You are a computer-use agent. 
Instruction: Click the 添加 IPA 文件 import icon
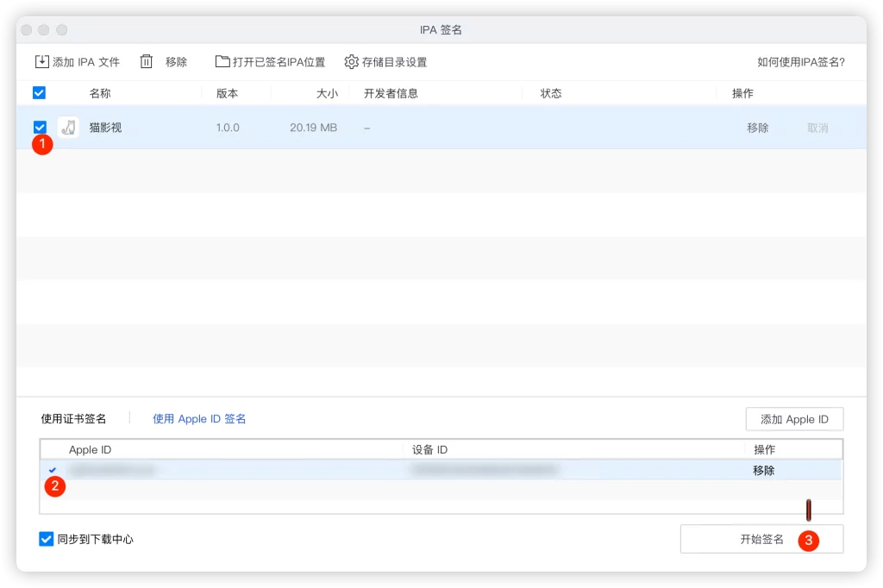tap(41, 61)
